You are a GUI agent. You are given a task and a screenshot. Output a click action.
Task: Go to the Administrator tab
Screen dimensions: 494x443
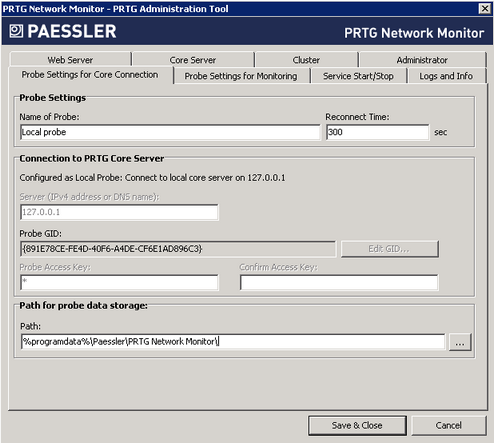[x=422, y=60]
